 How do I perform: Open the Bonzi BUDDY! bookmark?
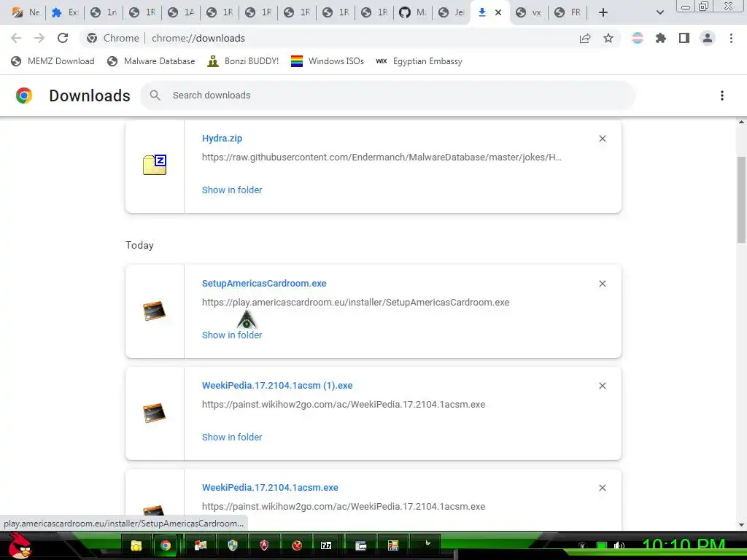[x=243, y=61]
